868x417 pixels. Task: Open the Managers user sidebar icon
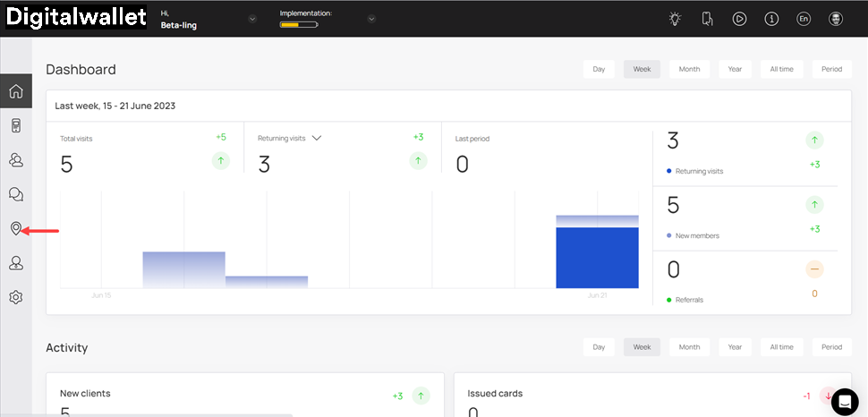(16, 263)
